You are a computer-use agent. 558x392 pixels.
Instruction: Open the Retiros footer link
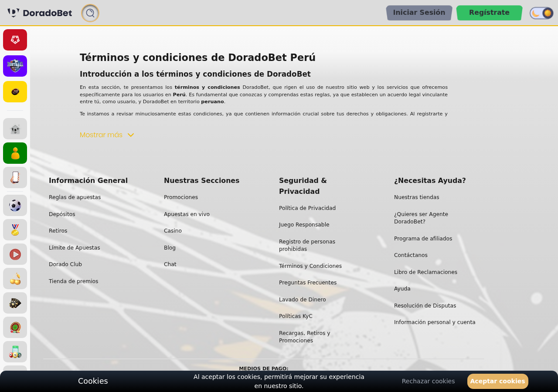[x=58, y=231]
